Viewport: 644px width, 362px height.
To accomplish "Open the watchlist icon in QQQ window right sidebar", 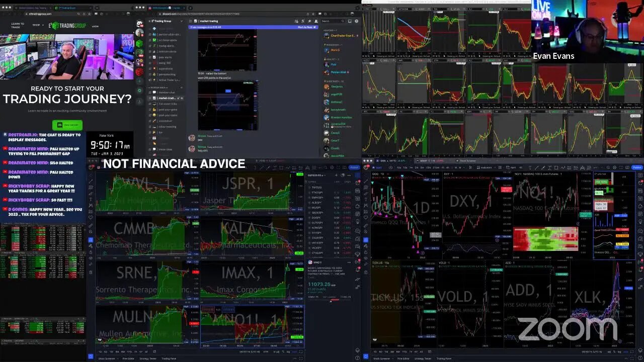I will [640, 175].
